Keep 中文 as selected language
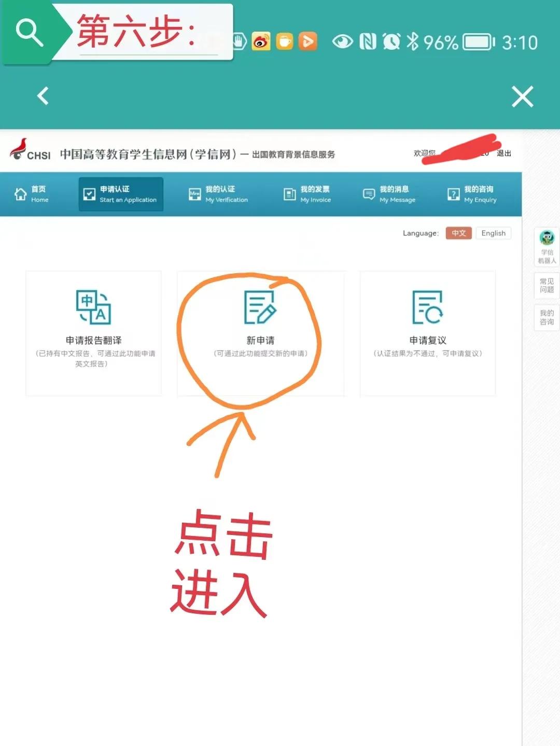Viewport: 560px width, 746px height. (x=458, y=233)
